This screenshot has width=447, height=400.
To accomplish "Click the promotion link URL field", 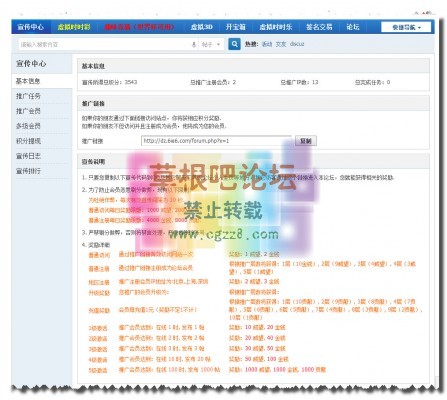I will coord(216,141).
